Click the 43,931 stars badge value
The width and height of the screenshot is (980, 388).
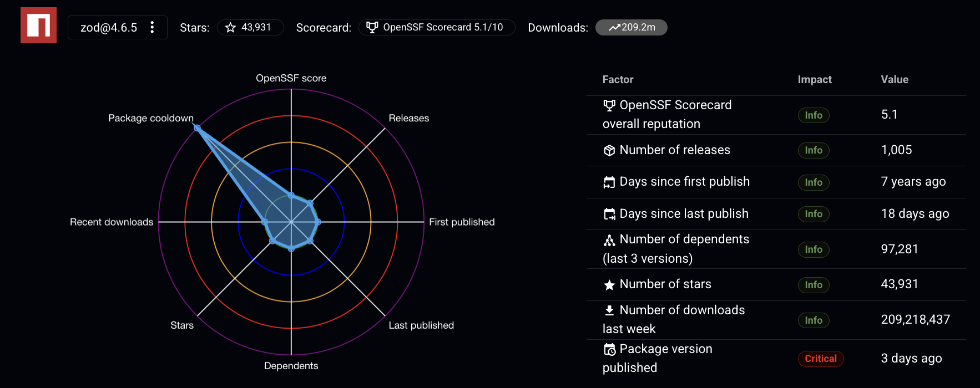tap(250, 27)
